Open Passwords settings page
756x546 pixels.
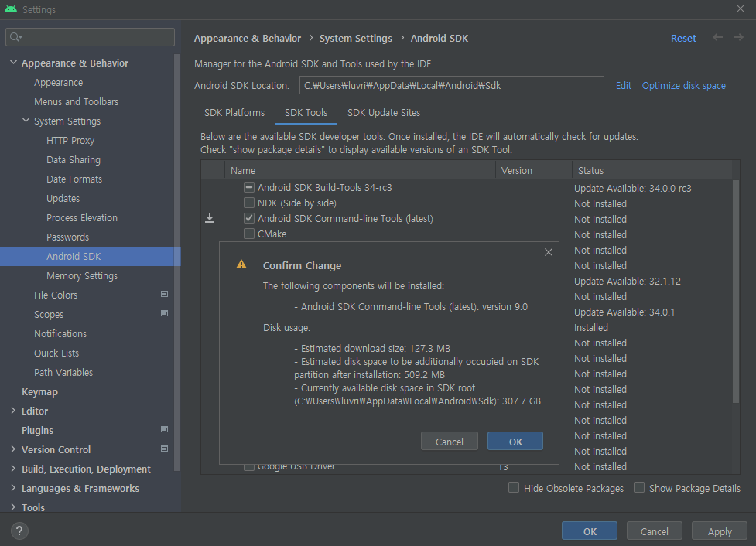tap(67, 237)
